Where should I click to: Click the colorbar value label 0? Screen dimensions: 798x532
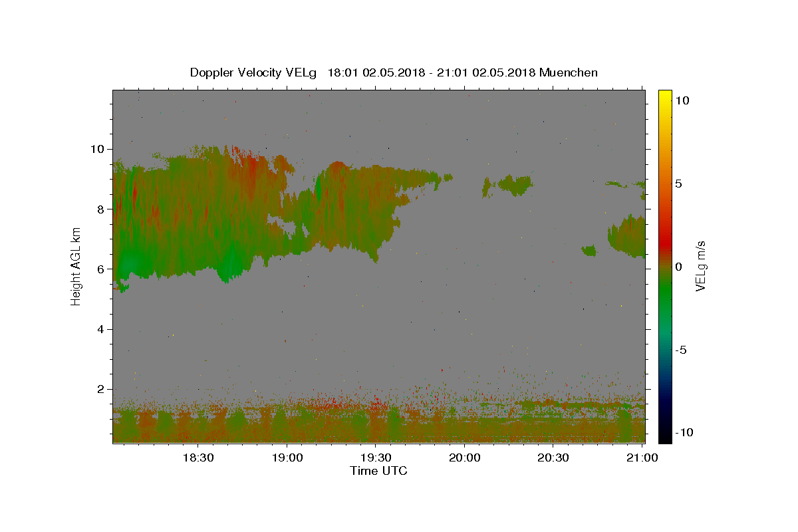[678, 267]
